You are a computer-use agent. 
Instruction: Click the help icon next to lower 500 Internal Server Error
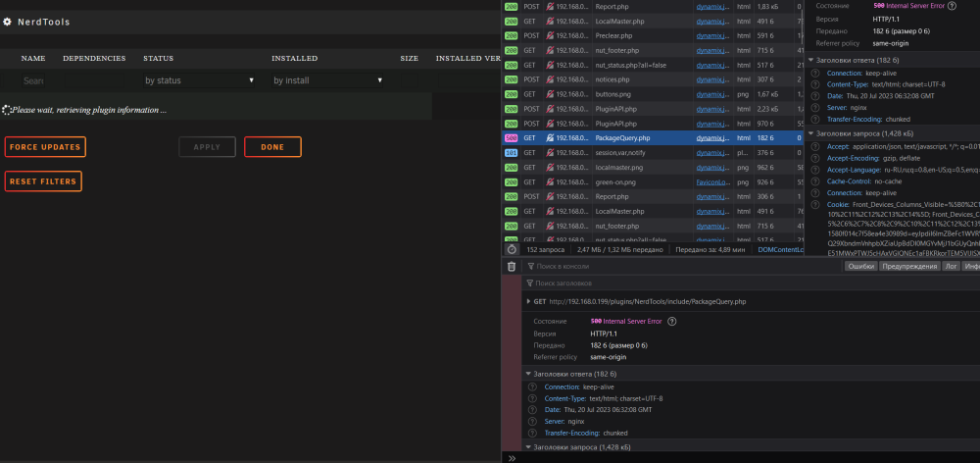pyautogui.click(x=672, y=322)
